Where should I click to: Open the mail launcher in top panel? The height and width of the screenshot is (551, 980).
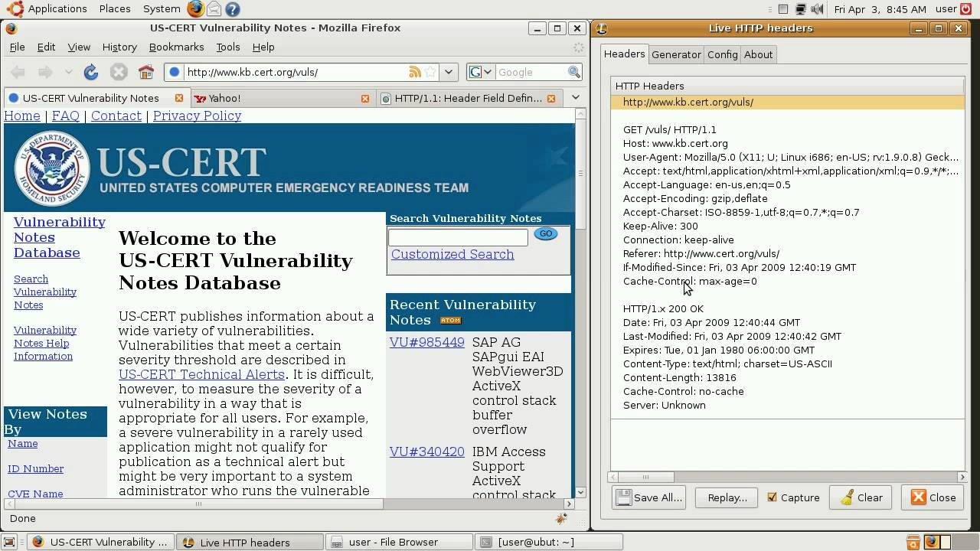214,9
